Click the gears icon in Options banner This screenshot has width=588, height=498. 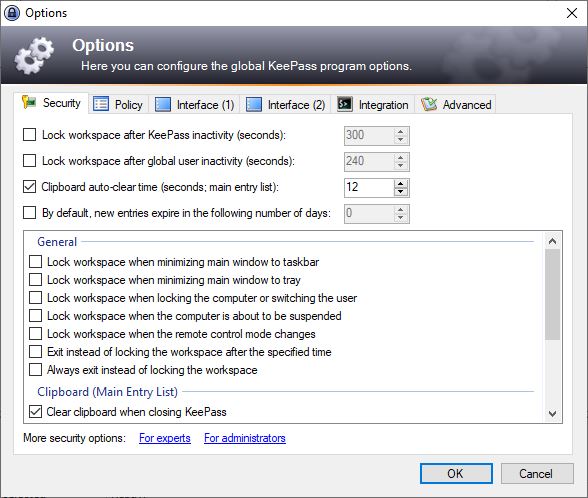click(x=34, y=56)
